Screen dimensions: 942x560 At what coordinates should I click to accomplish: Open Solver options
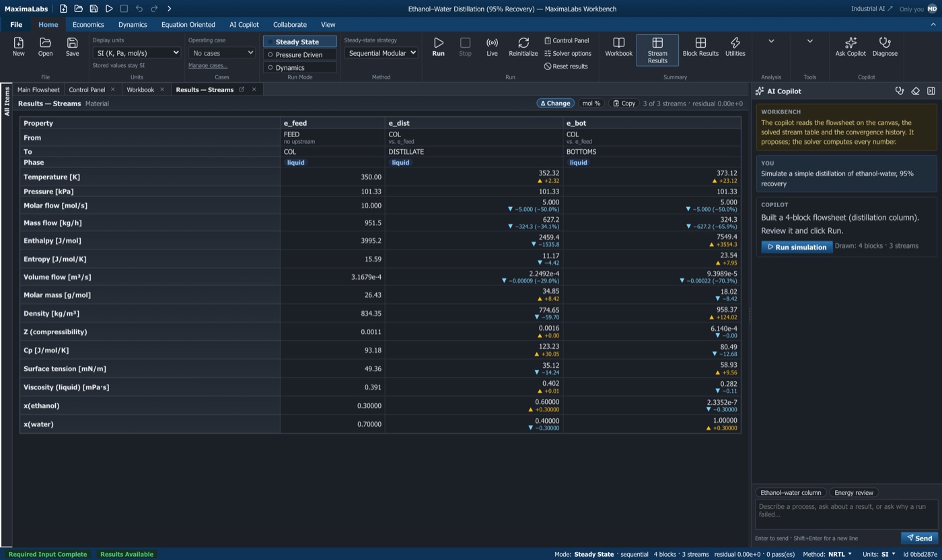[568, 53]
